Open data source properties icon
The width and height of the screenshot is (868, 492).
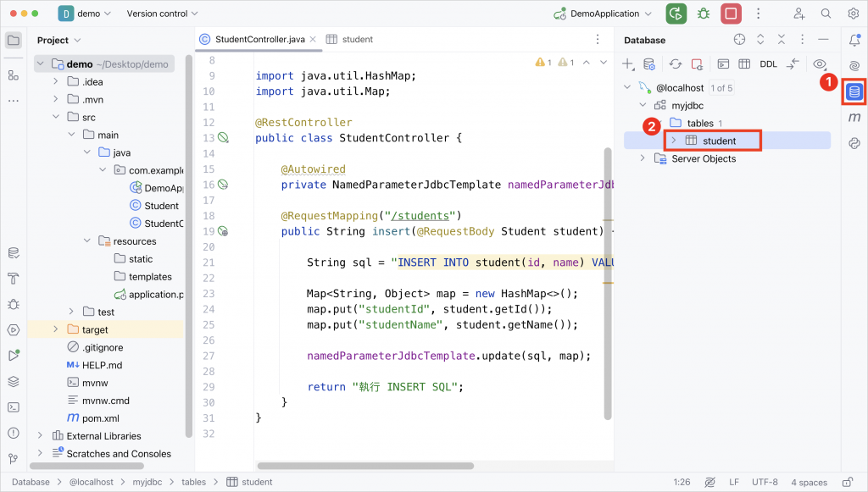click(649, 64)
